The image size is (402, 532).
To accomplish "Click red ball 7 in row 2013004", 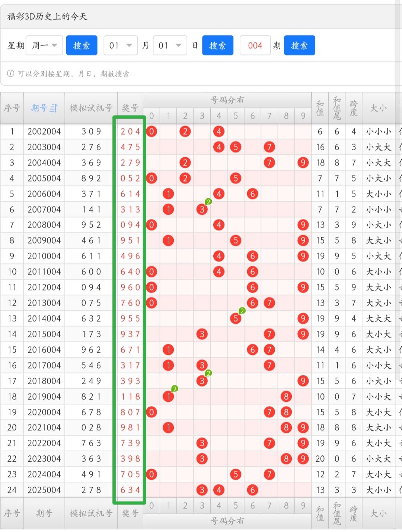I will click(269, 303).
